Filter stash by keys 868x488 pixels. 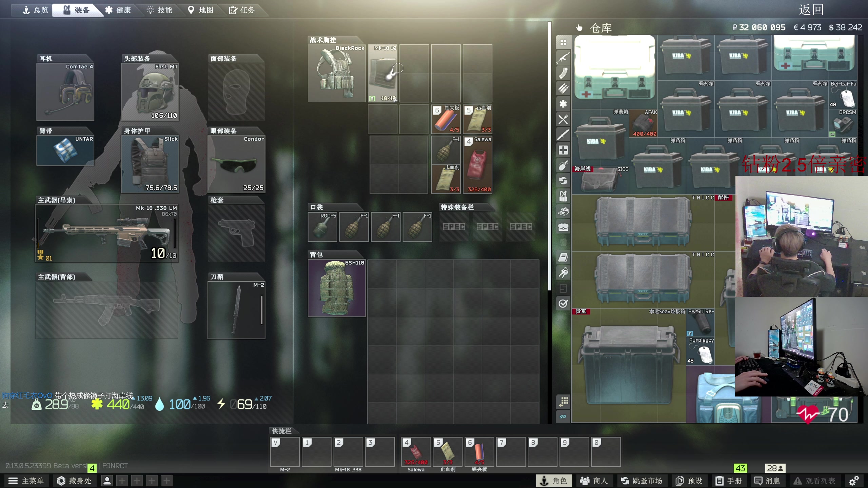[x=563, y=273]
